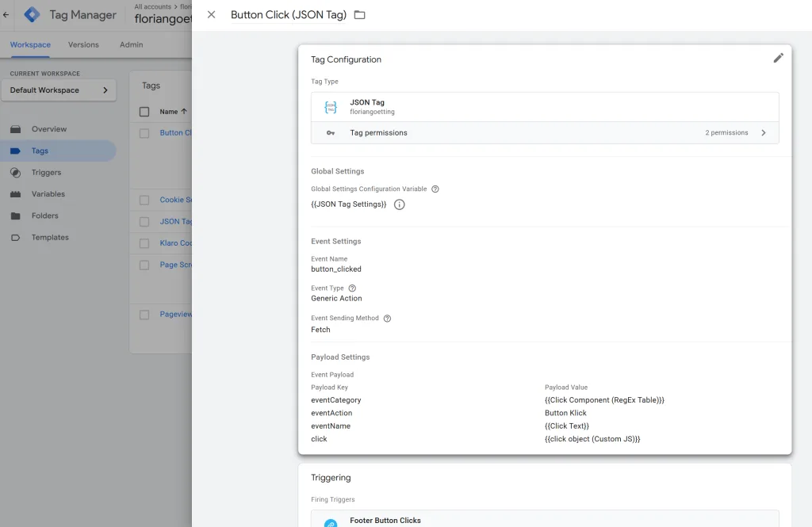
Task: Show info for JSON Tag Settings variable
Action: [400, 204]
